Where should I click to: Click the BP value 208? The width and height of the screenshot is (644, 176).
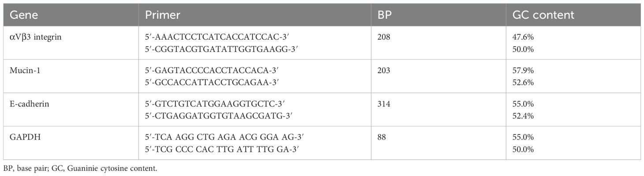point(384,37)
